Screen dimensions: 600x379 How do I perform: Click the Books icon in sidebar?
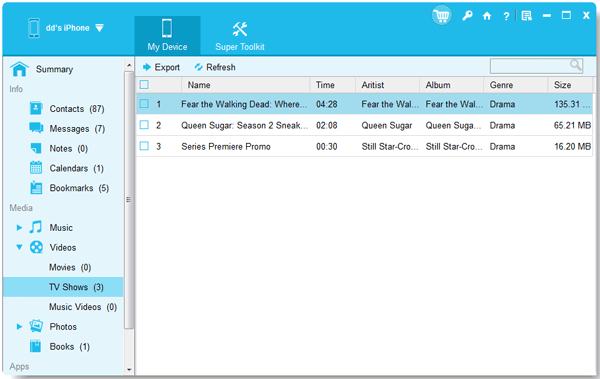point(36,346)
